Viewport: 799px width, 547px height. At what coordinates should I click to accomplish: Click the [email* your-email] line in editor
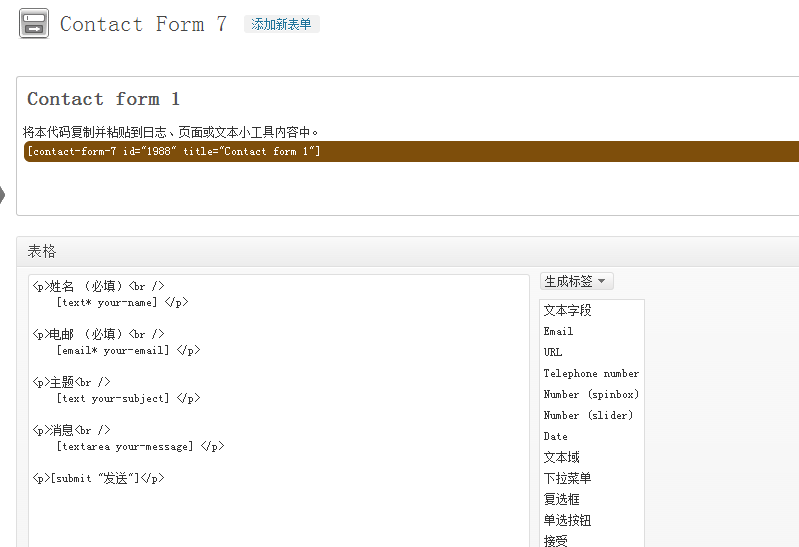[x=128, y=350]
